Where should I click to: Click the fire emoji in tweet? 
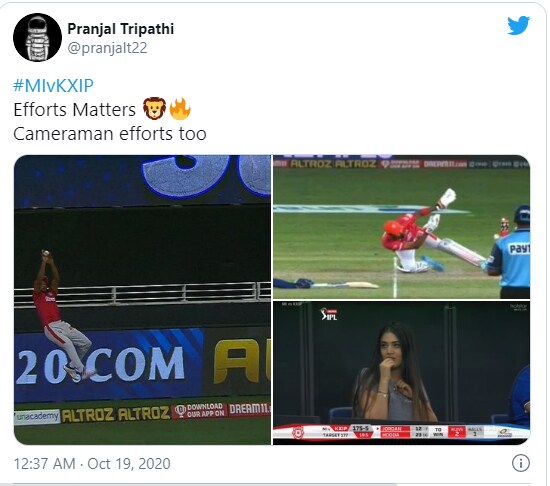(180, 108)
